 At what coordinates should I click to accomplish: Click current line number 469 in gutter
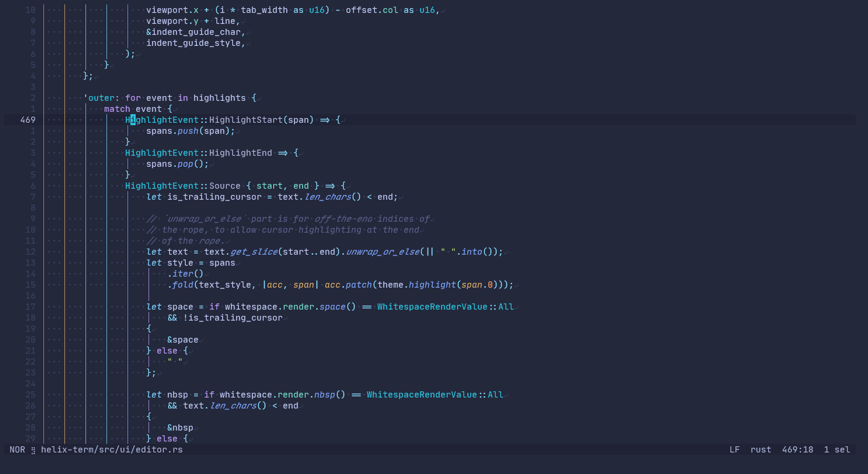(x=28, y=120)
